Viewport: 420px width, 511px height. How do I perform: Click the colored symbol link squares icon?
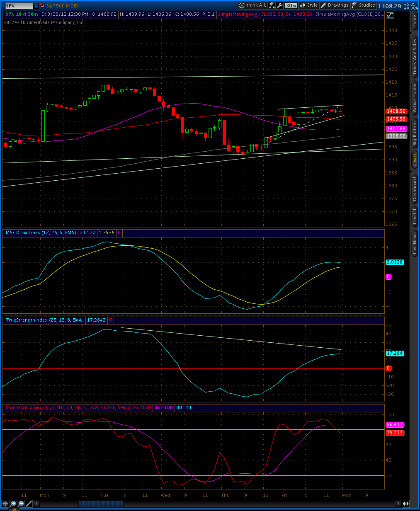click(42, 6)
